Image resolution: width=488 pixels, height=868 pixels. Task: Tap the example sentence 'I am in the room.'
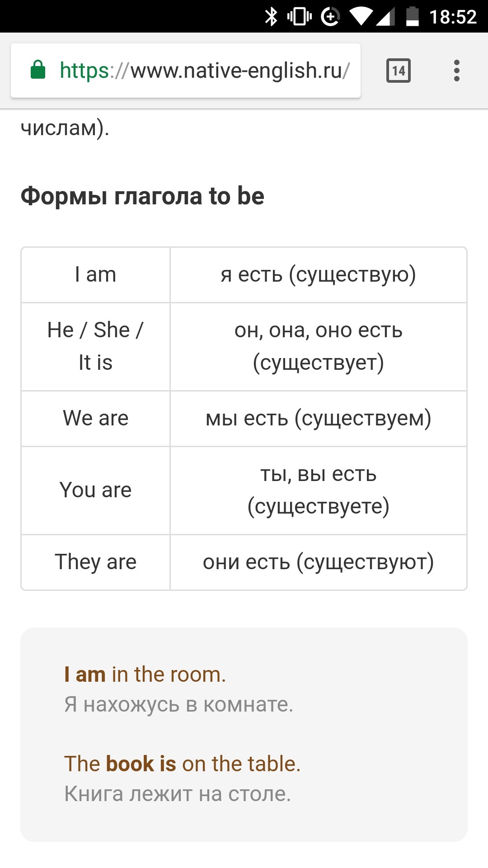point(145,675)
